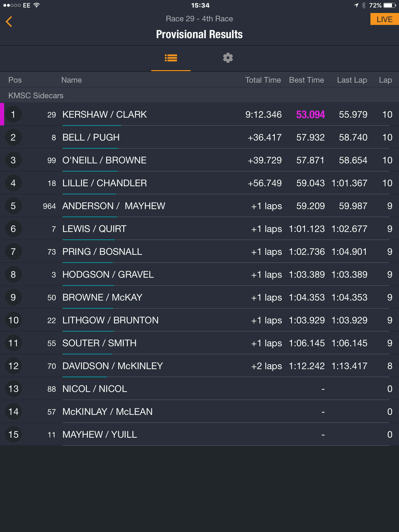Select the magenta fastest lap 53.094

click(x=310, y=115)
